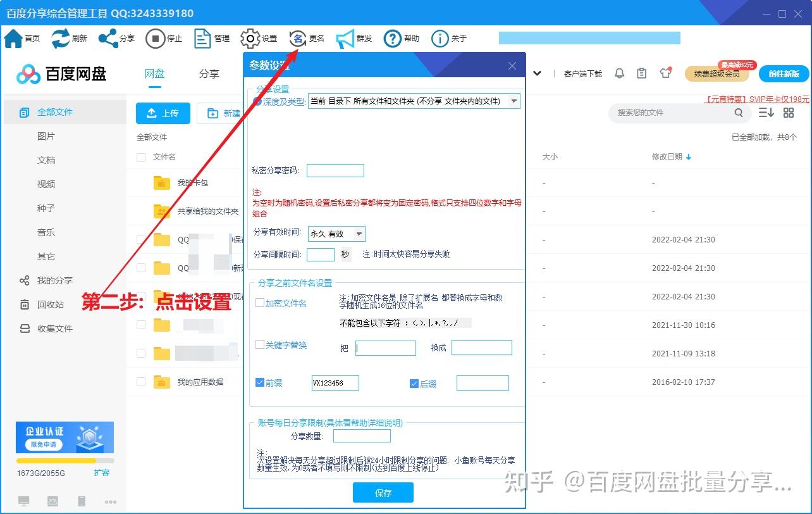The width and height of the screenshot is (812, 514).
Task: Click the picture icon at sidebar bottom
Action: coord(53,501)
